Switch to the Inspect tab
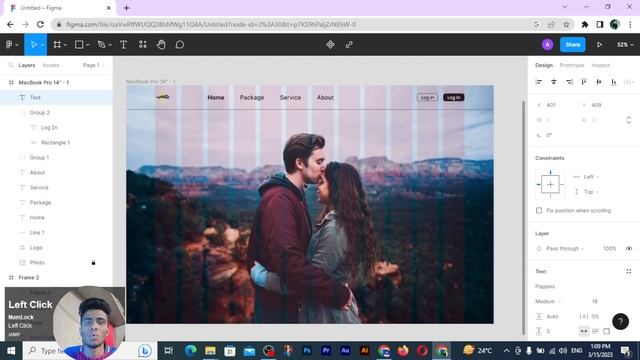Screen dimensions: 640x360 [600, 65]
